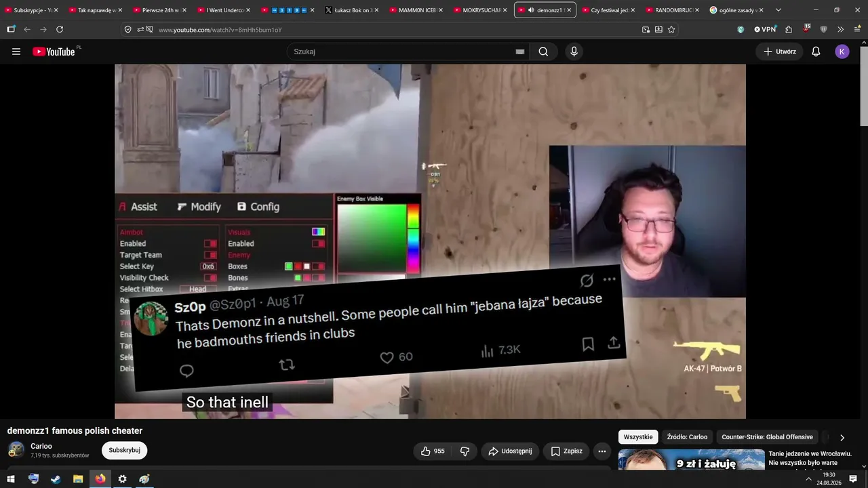868x488 pixels.
Task: Open File Explorer from the taskbar
Action: click(78, 479)
